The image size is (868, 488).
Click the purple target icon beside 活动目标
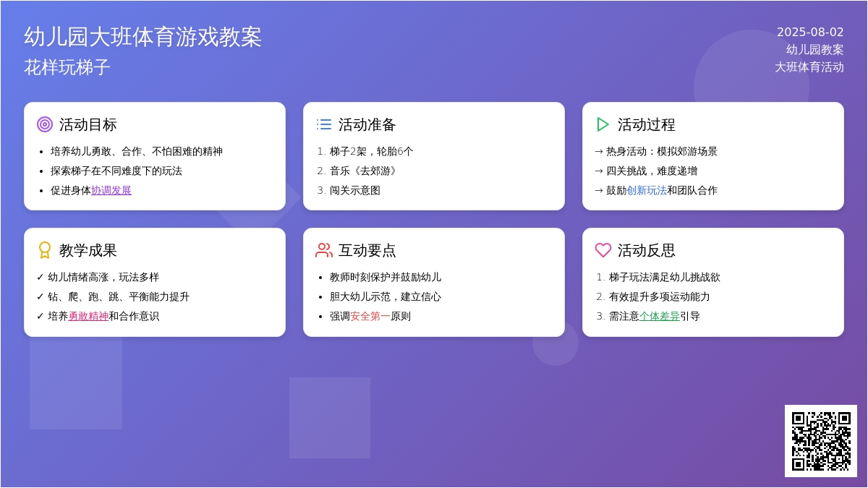pos(45,124)
